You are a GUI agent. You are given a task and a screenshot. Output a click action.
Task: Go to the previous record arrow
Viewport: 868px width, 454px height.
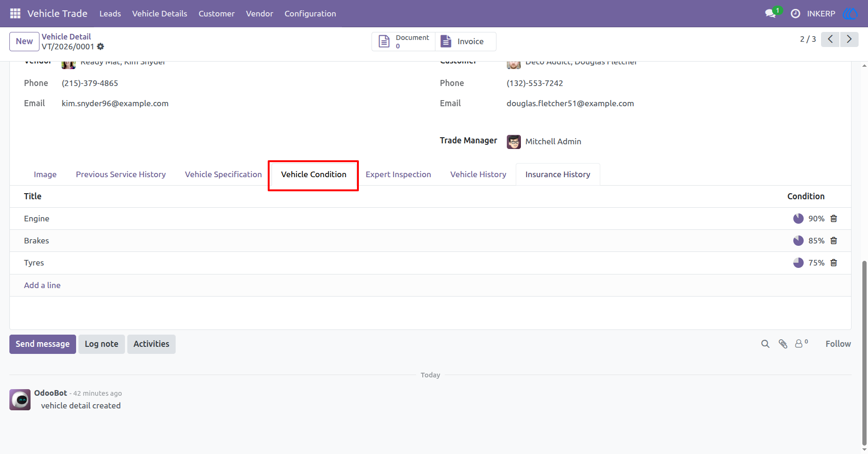tap(830, 39)
